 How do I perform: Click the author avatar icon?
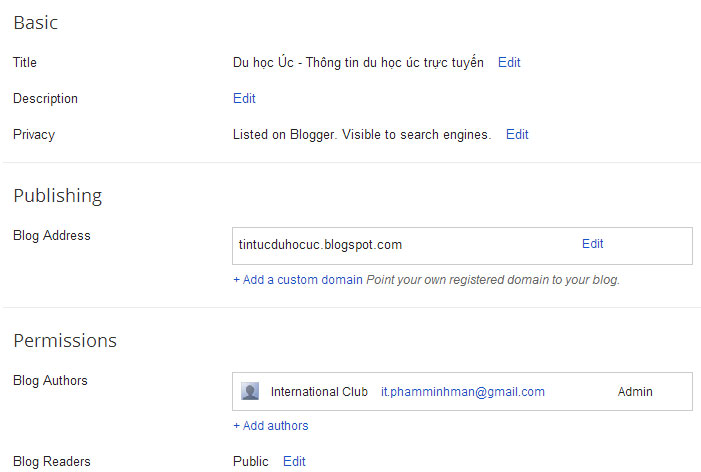pos(250,391)
